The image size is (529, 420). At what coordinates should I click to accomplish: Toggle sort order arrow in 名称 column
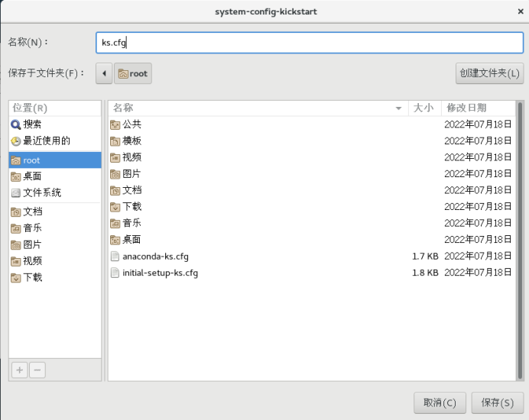tap(398, 108)
